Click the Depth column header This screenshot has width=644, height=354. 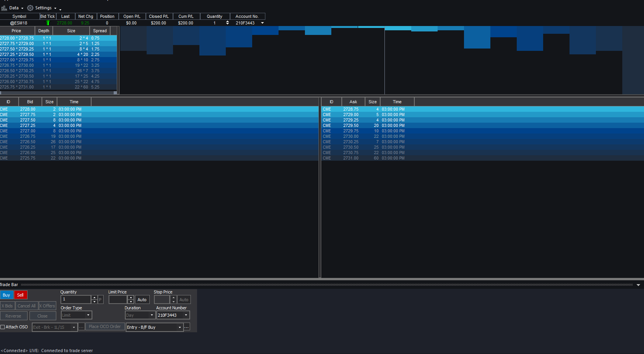44,31
